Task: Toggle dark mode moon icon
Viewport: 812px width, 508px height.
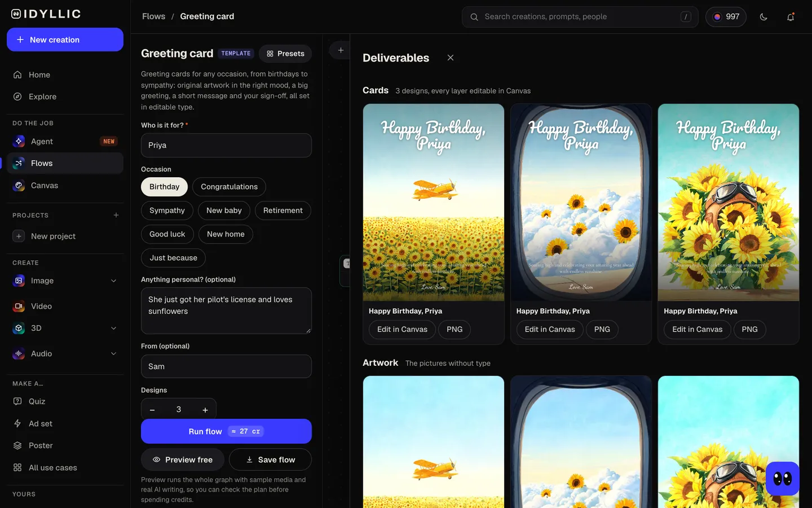Action: click(x=764, y=17)
